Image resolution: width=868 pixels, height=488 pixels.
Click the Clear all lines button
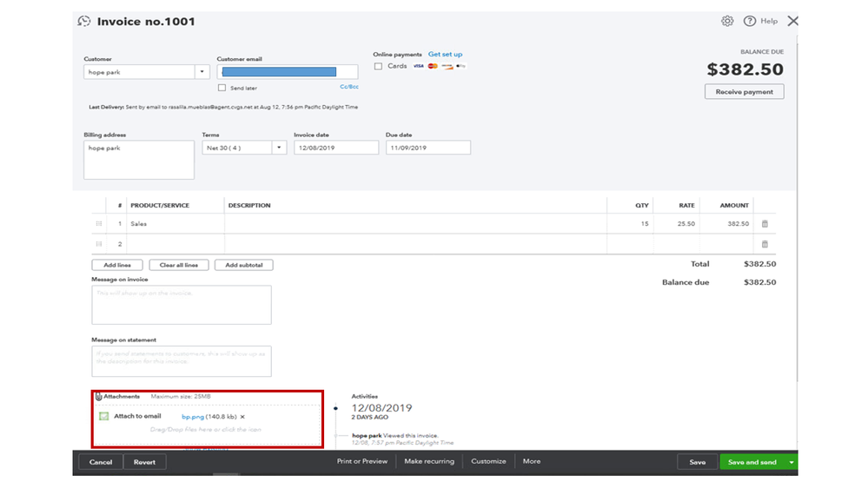[x=179, y=265]
